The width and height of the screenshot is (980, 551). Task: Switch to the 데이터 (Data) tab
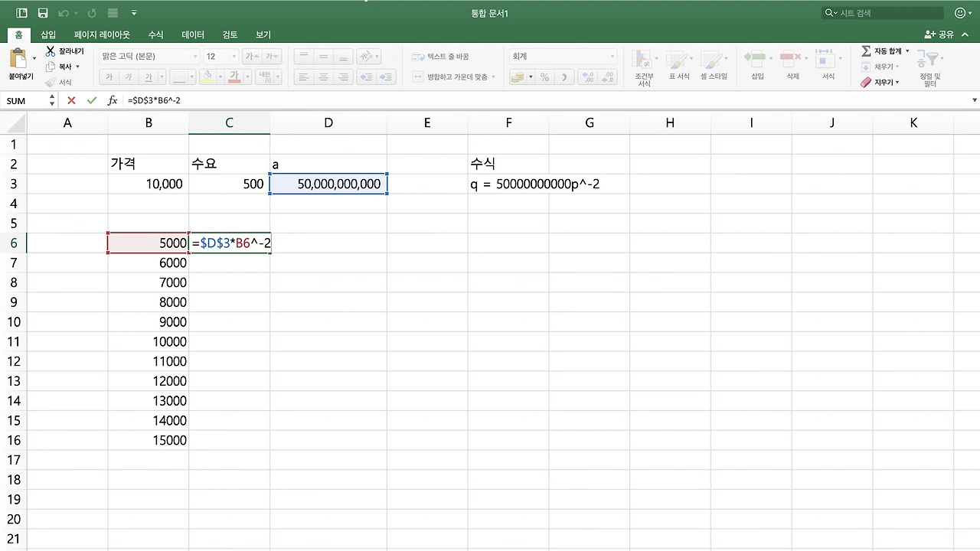tap(193, 34)
